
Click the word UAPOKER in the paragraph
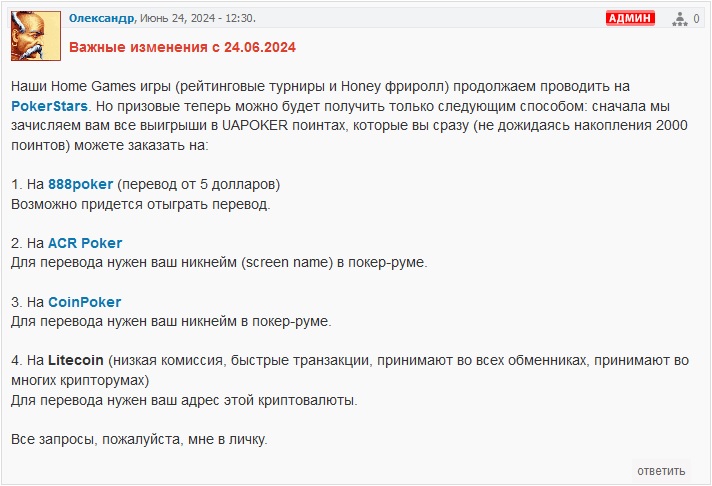tap(255, 125)
